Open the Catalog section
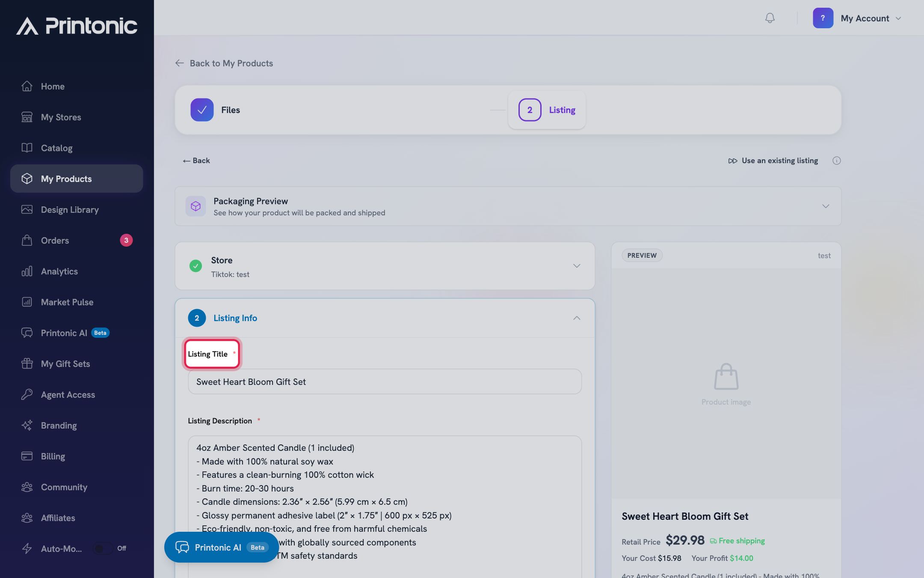924x578 pixels. click(77, 148)
